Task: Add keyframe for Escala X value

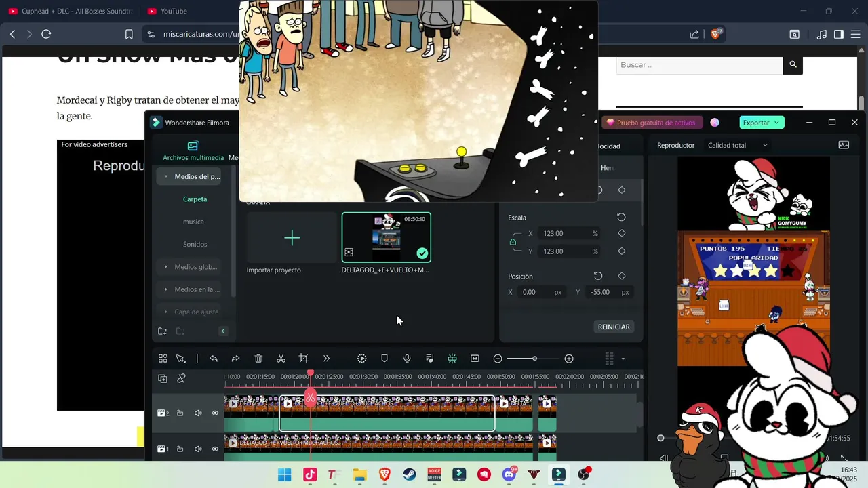Action: point(622,233)
